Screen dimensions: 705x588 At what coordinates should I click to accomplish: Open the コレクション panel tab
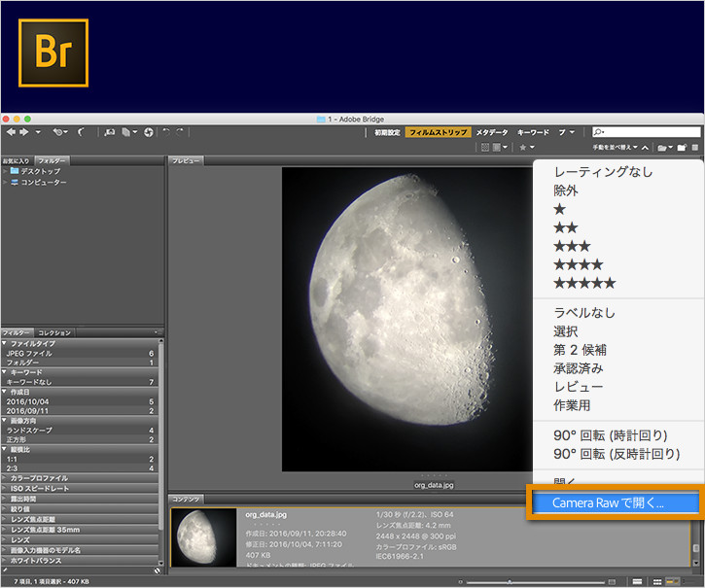[x=54, y=333]
